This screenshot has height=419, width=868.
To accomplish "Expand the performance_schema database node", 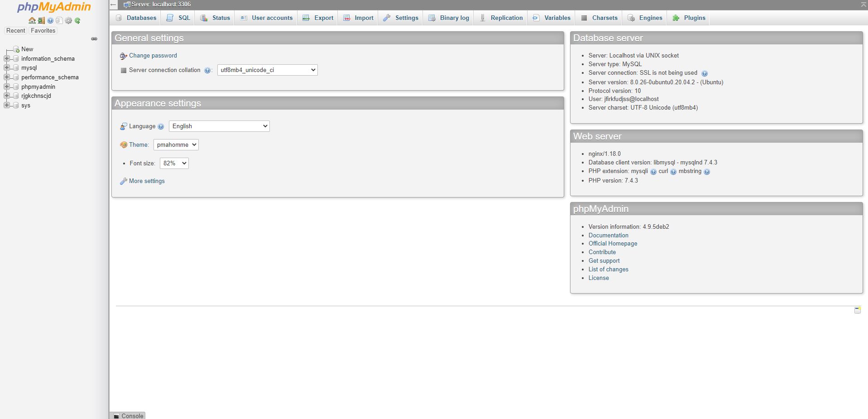I will [6, 77].
